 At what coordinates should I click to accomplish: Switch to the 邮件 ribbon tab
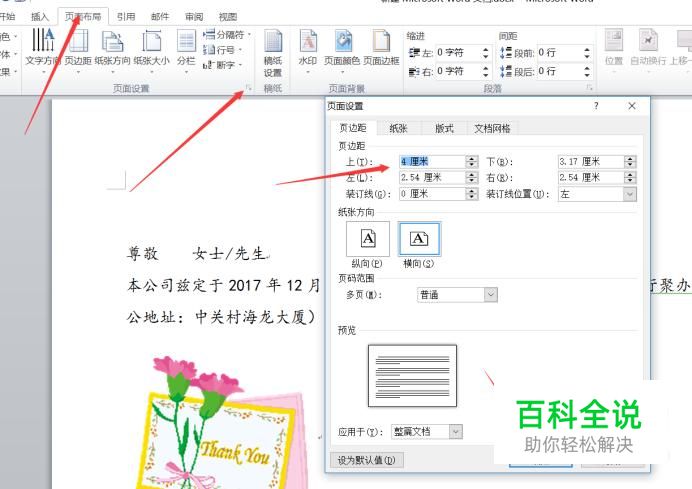(x=160, y=17)
